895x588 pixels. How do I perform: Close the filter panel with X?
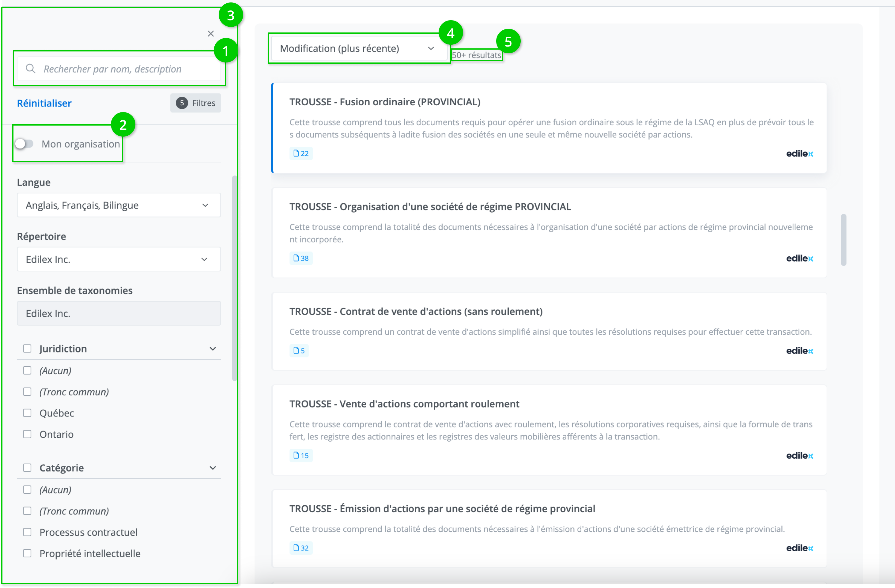click(x=211, y=34)
